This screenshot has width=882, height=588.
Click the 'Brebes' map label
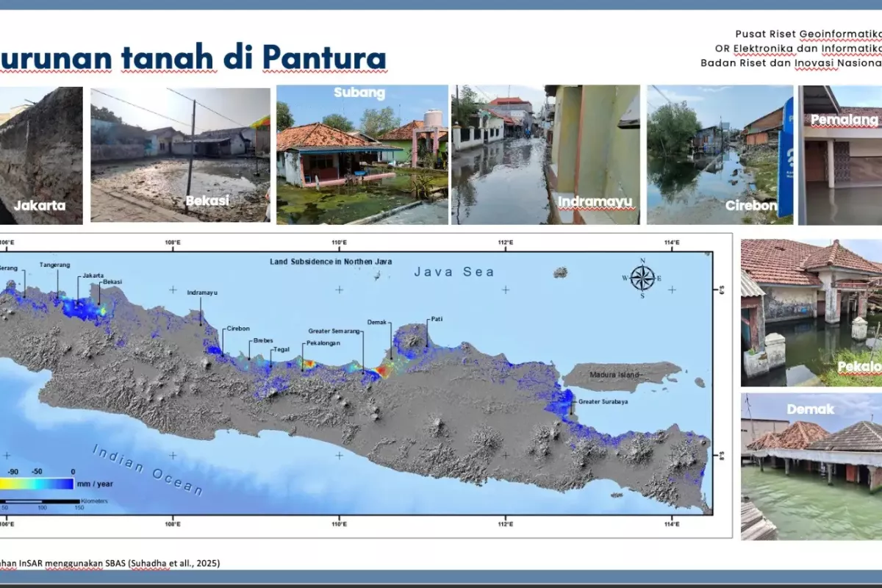tap(262, 340)
